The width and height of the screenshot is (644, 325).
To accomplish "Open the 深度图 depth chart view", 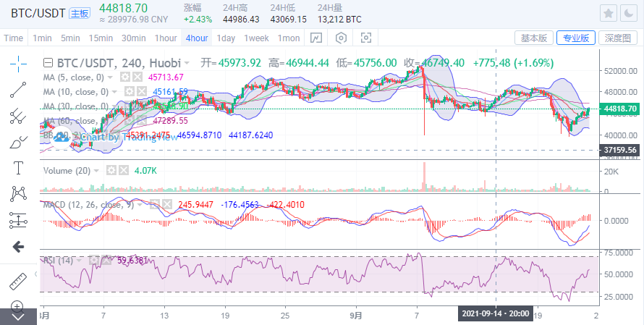I will 619,38.
